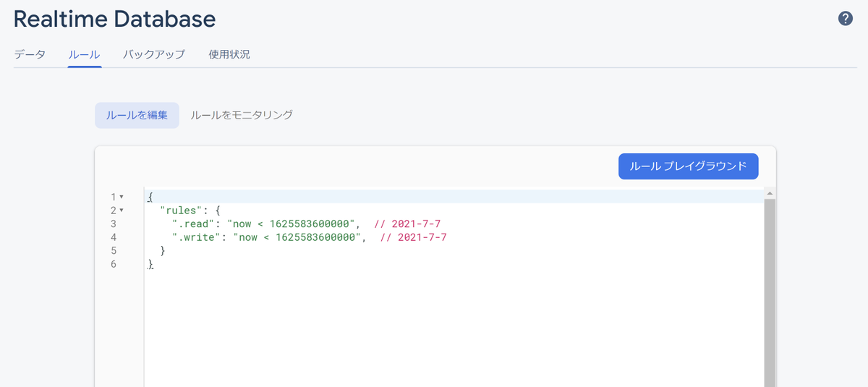Place cursor at the closing brace on line 5
Viewport: 868px width, 387px height.
(163, 250)
